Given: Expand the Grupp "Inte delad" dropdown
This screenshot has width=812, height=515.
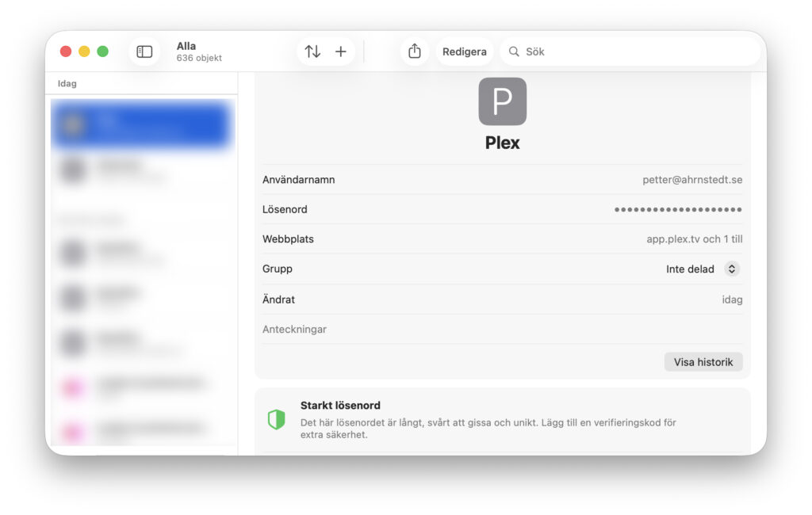Looking at the screenshot, I should coord(732,269).
